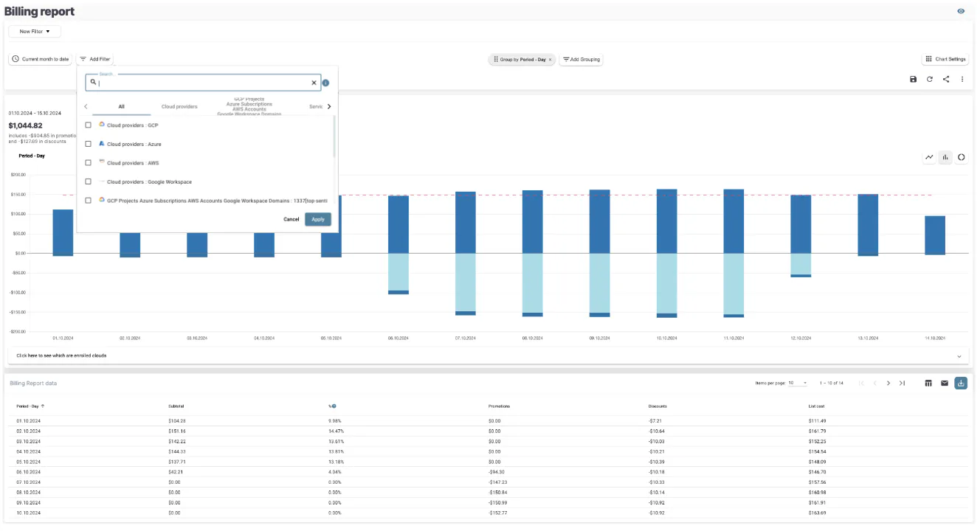This screenshot has width=980, height=531.
Task: Click the Add Filter button
Action: point(95,59)
